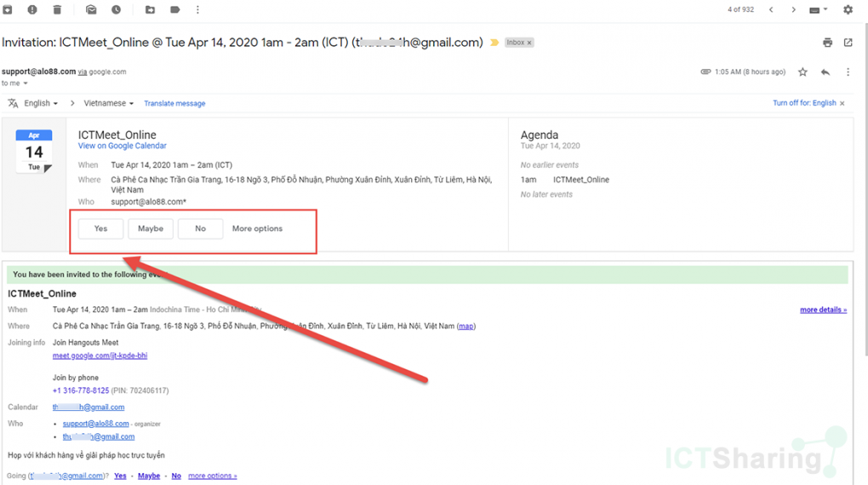Click the page vertical scrollbar
868x485 pixels.
click(865, 188)
